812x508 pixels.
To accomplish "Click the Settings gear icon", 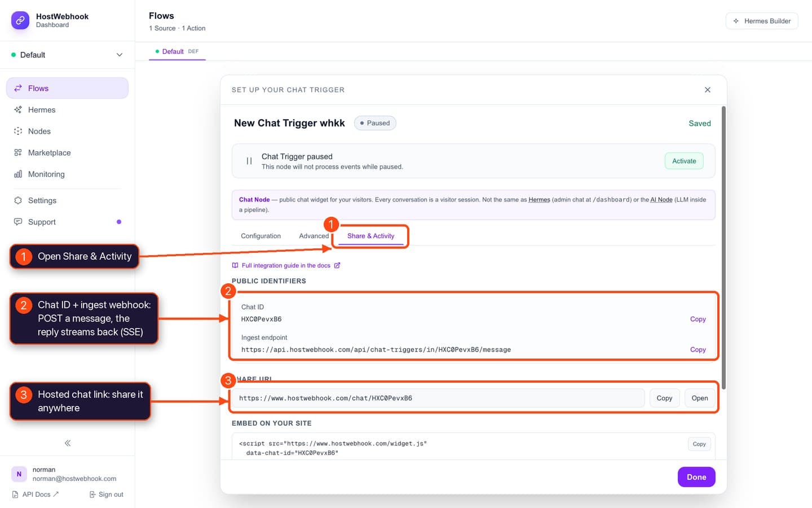I will click(18, 200).
